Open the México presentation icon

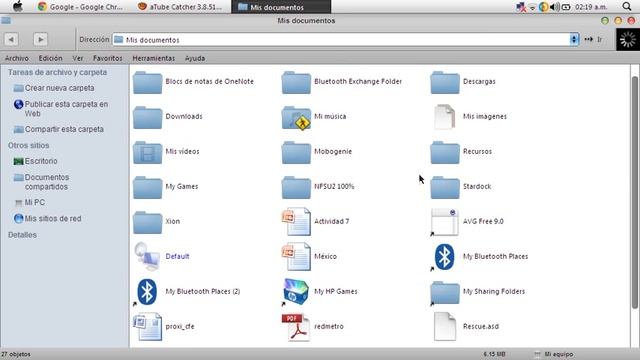(x=296, y=256)
